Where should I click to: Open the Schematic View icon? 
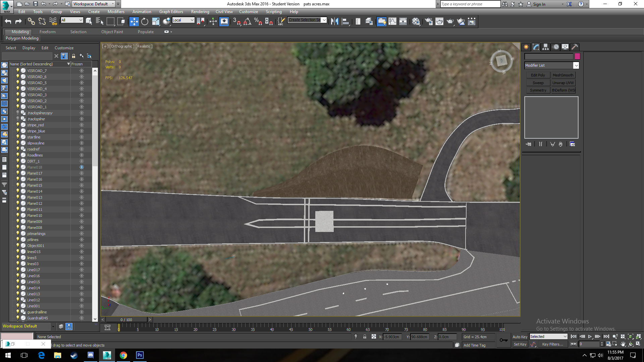point(403,21)
